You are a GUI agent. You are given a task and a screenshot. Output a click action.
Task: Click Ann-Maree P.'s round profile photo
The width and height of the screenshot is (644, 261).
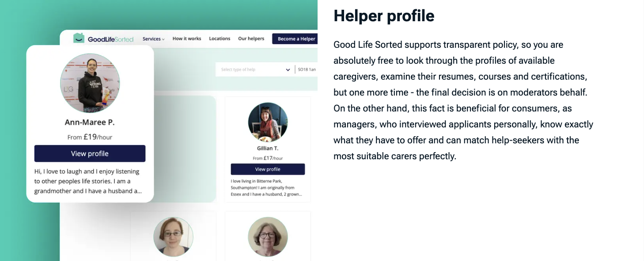[90, 83]
